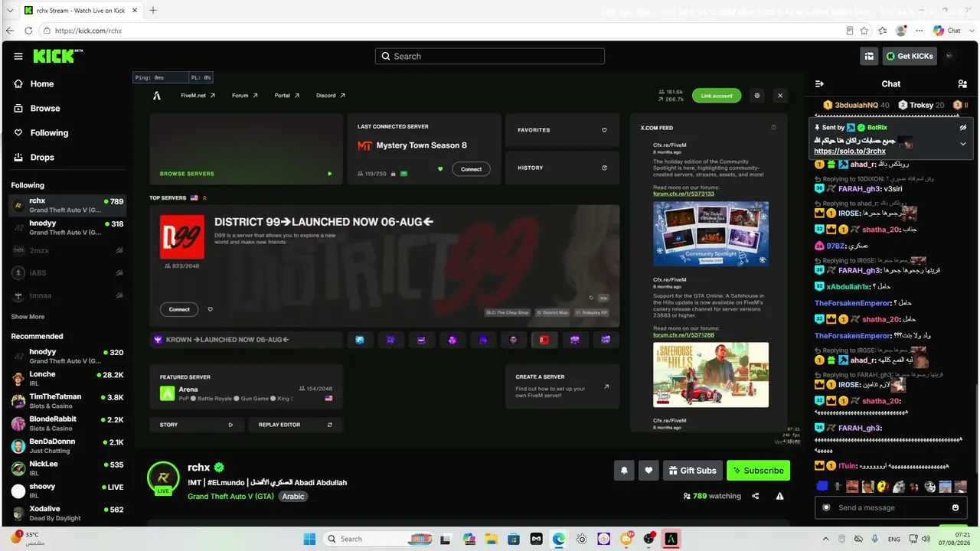This screenshot has height=551, width=980.
Task: Click the ENG language indicator in tray
Action: point(893,539)
